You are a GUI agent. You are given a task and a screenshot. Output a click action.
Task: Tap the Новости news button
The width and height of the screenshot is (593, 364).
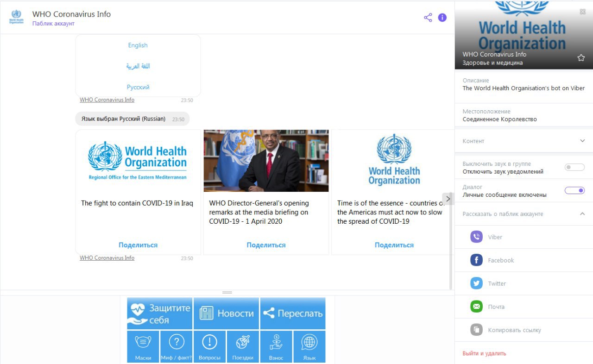[227, 314]
